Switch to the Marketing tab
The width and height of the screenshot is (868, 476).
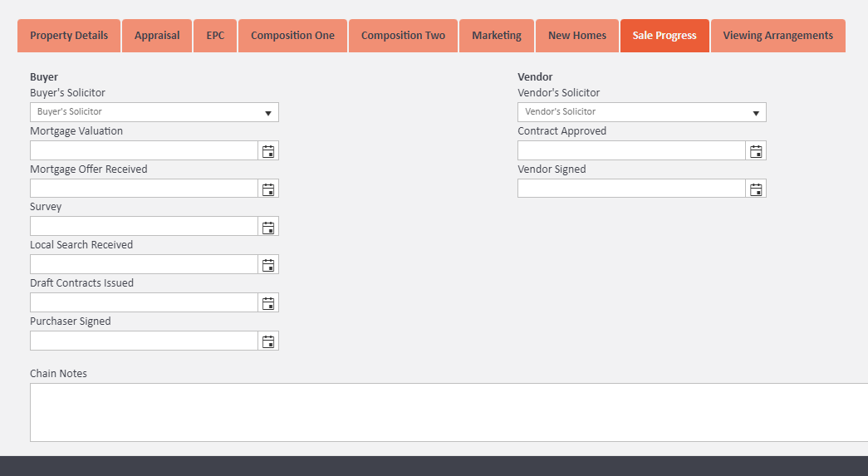(x=497, y=36)
